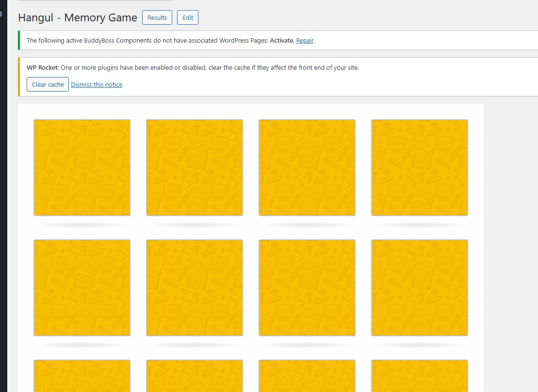Flip the second card in the top row
This screenshot has width=538, height=392.
pyautogui.click(x=195, y=167)
